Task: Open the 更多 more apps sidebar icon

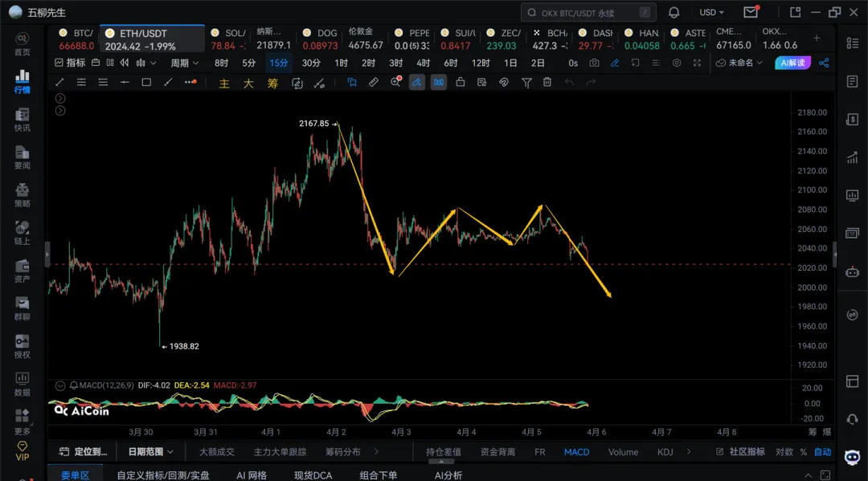Action: (x=23, y=422)
